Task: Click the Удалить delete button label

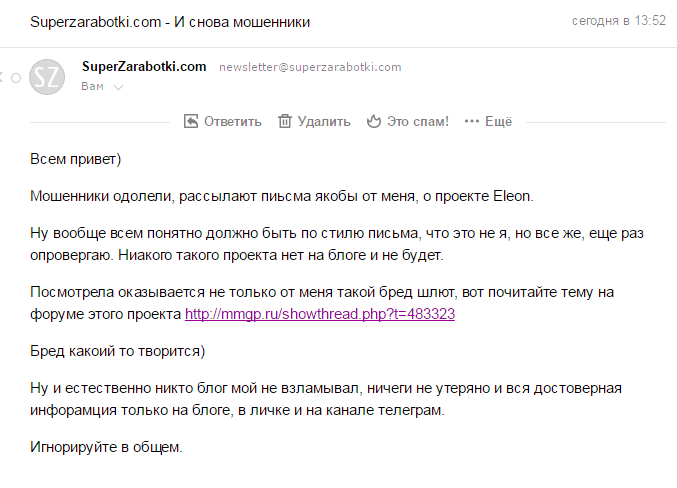Action: (x=324, y=121)
